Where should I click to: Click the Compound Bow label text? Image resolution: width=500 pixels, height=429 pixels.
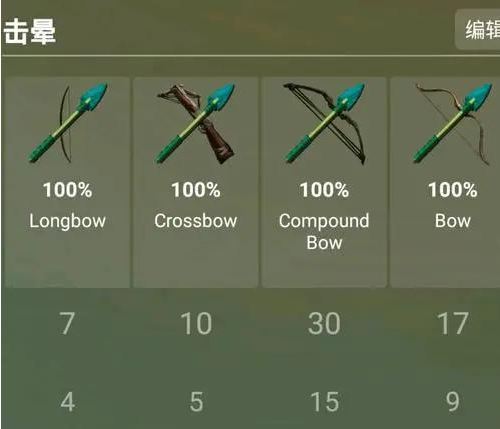click(x=324, y=231)
